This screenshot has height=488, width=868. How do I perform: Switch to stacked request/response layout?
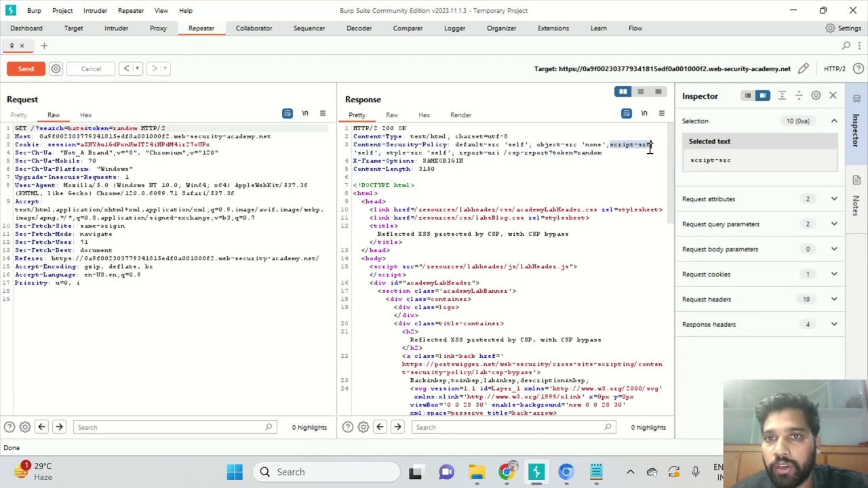(640, 91)
